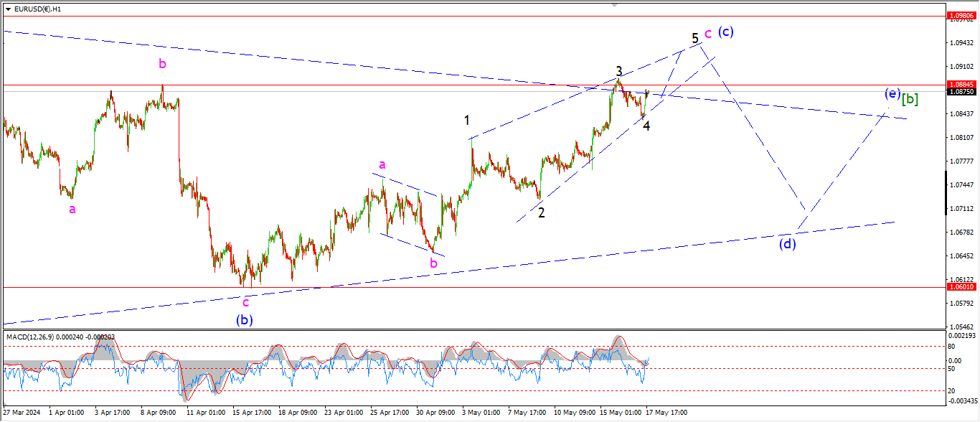Click the 0.002193 MACD scale value
The width and height of the screenshot is (980, 422).
coord(961,336)
